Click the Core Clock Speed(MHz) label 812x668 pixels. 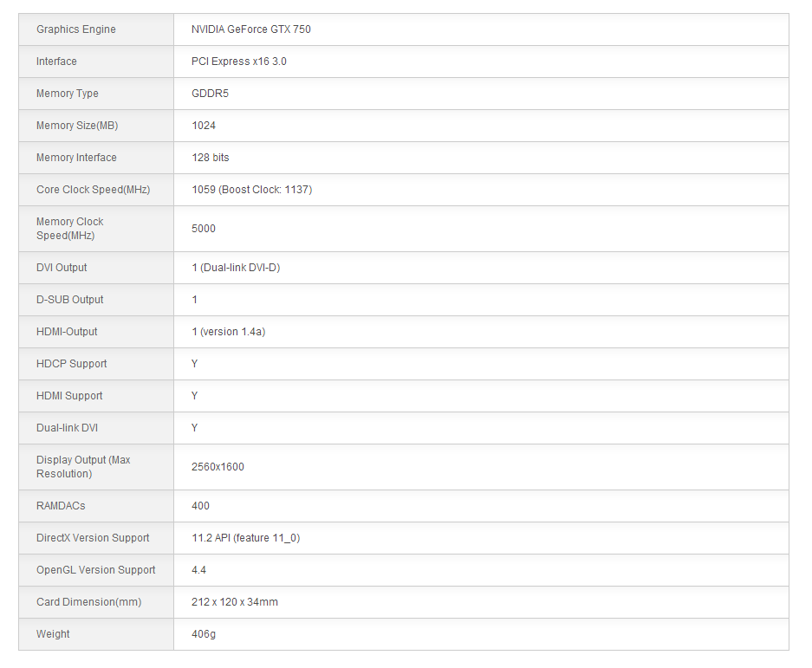[94, 190]
